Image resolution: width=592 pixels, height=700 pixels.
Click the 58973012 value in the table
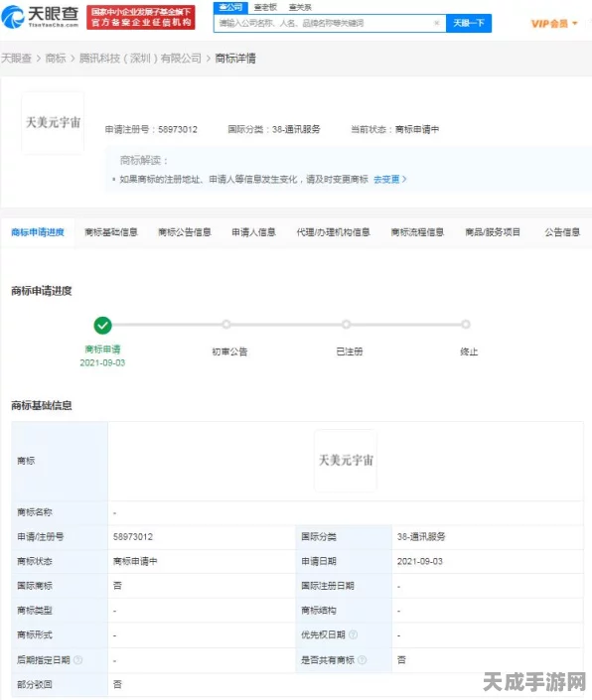pyautogui.click(x=132, y=536)
